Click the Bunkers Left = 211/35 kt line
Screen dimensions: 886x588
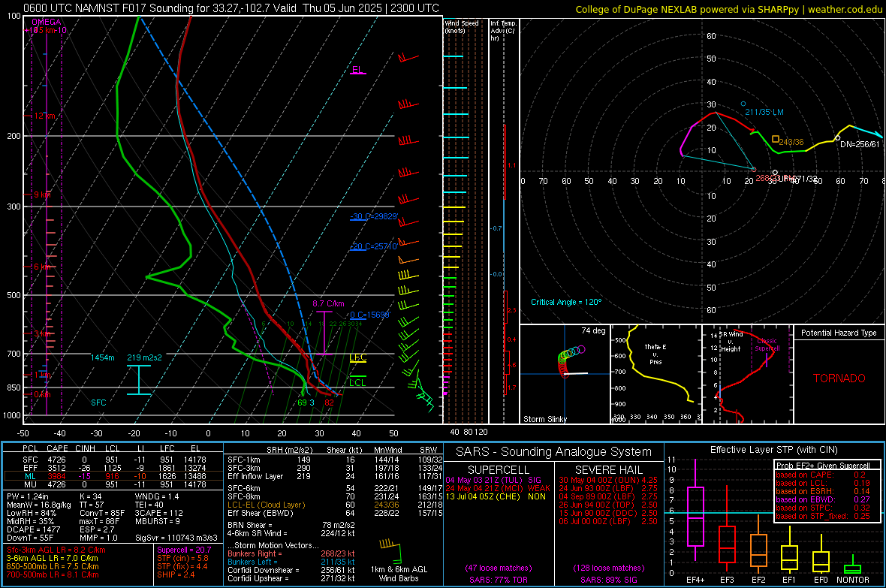(x=291, y=562)
